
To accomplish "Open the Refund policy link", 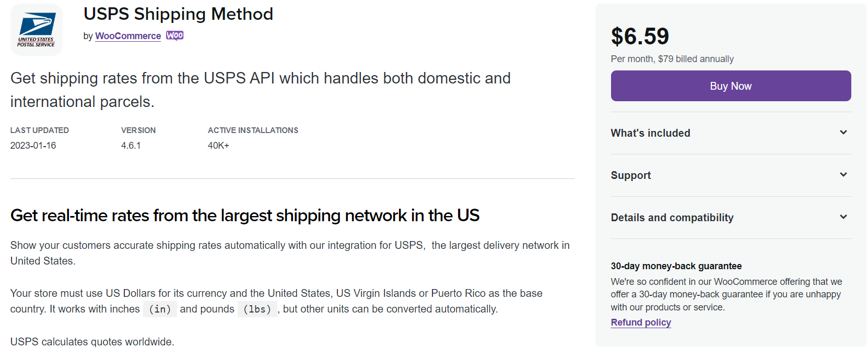I will point(641,322).
